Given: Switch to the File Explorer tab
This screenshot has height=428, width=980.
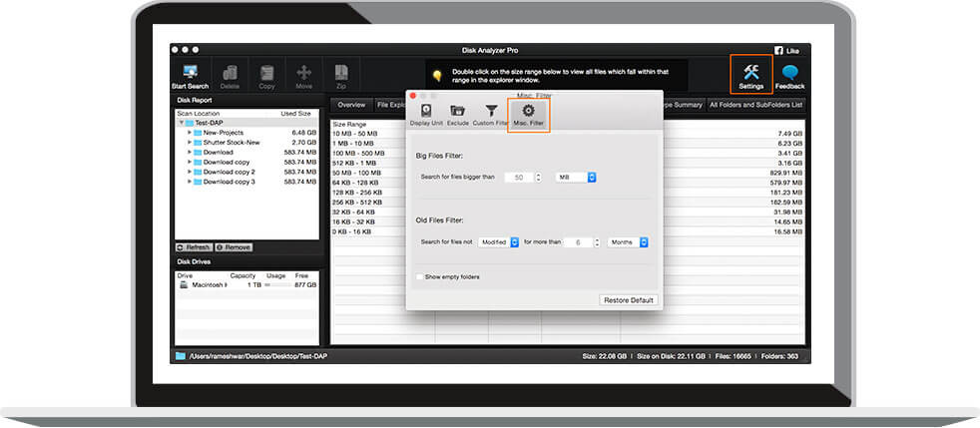Looking at the screenshot, I should coord(390,105).
